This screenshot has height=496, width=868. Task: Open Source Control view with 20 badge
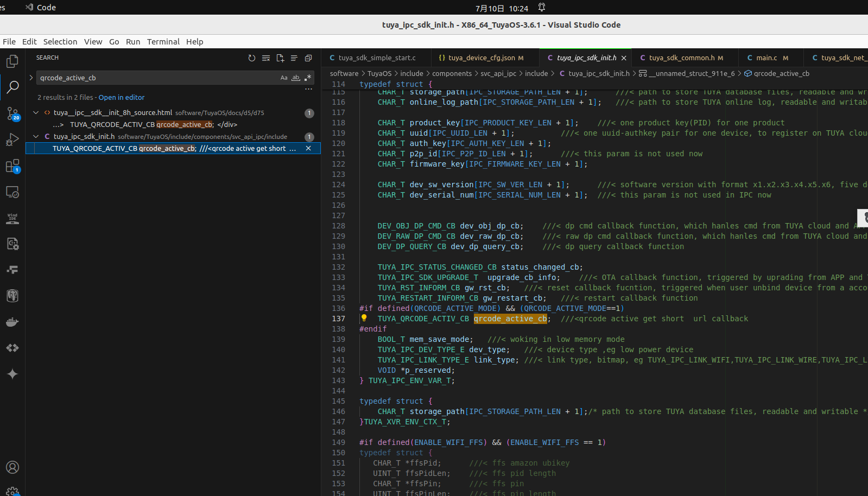click(12, 113)
